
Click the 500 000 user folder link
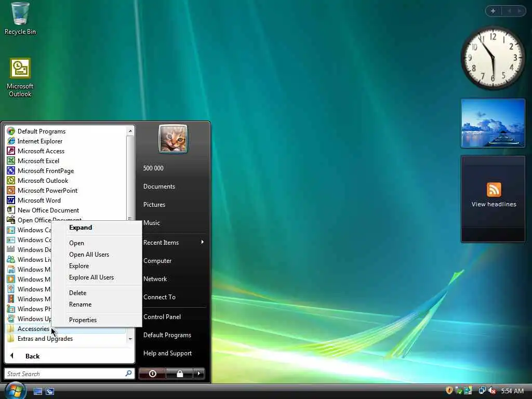(x=153, y=168)
